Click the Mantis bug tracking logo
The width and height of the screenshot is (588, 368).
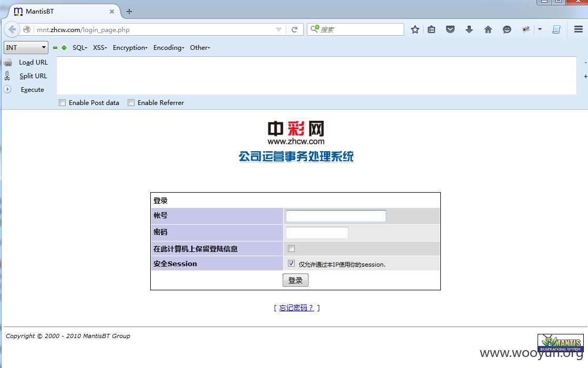(x=561, y=343)
